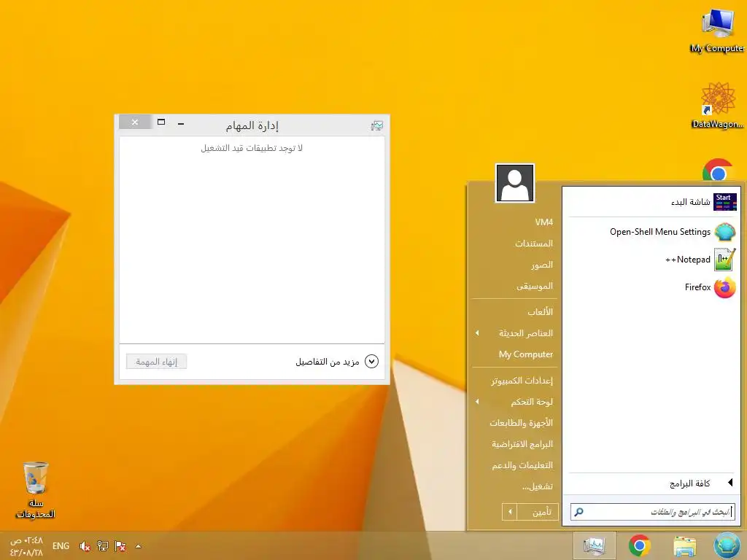The width and height of the screenshot is (747, 560).
Task: Click the ENG language indicator
Action: 61,546
